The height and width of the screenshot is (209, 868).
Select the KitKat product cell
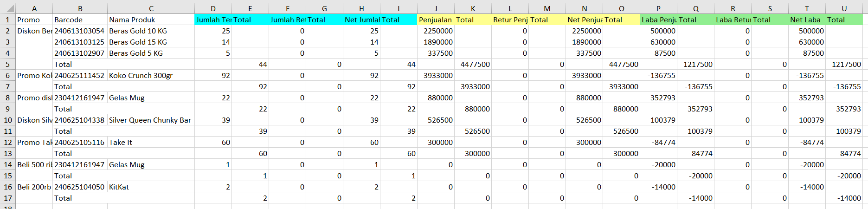(119, 187)
